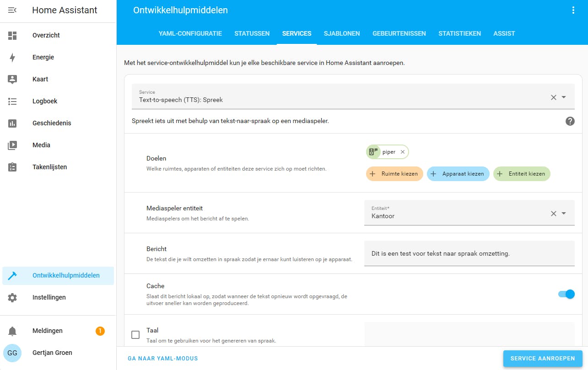This screenshot has height=370, width=588.
Task: Click the Doelen label
Action: pos(156,158)
